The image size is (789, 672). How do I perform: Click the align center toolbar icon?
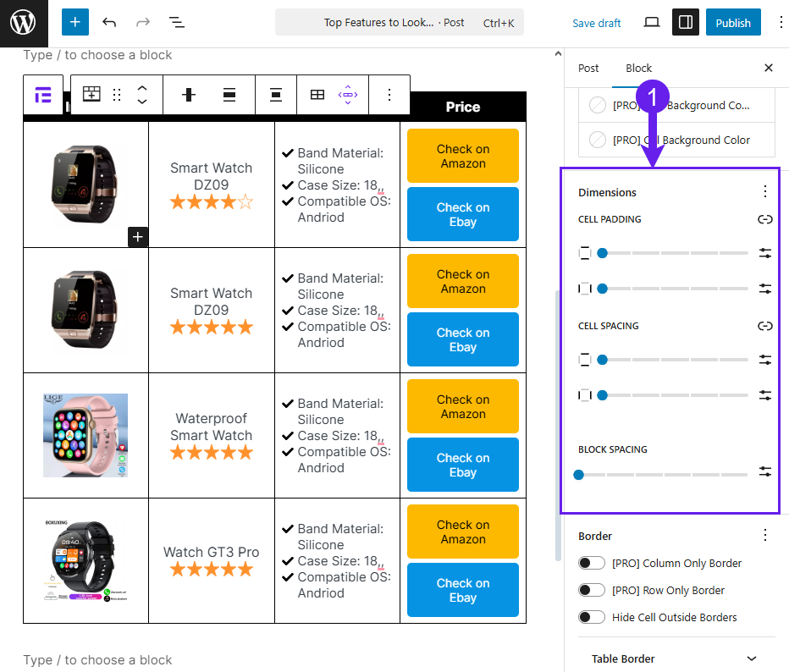[276, 95]
